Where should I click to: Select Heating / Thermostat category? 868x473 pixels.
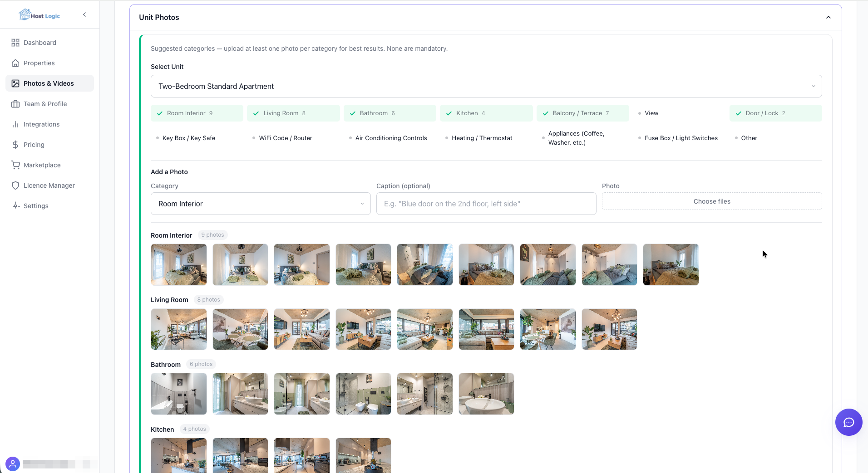click(x=486, y=138)
